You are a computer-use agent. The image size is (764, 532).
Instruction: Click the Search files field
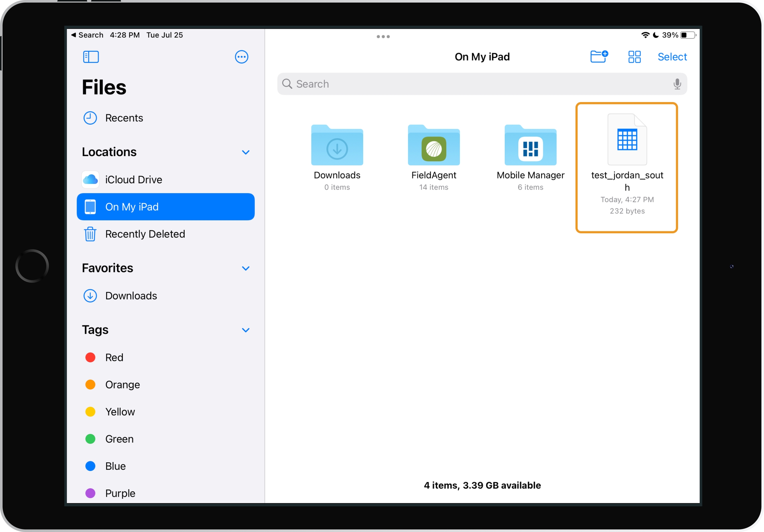476,84
